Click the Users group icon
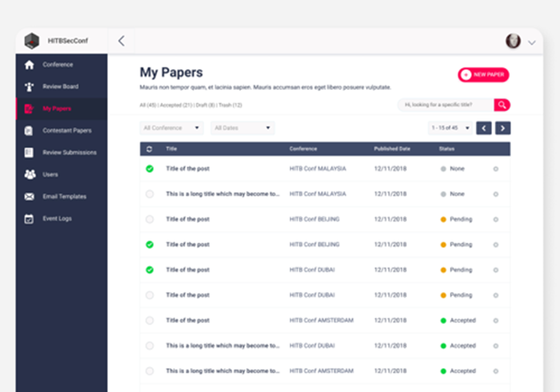The height and width of the screenshot is (392, 560). coord(29,175)
